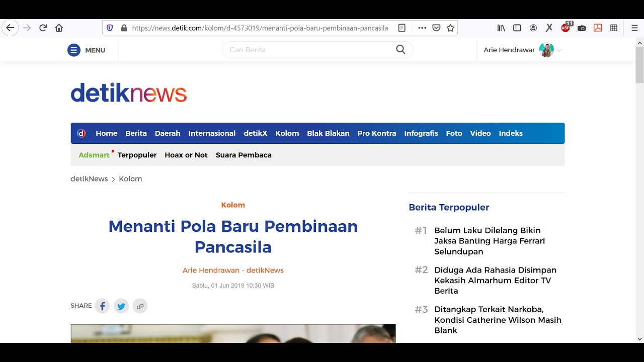
Task: Show site security padlock details
Action: pyautogui.click(x=124, y=28)
